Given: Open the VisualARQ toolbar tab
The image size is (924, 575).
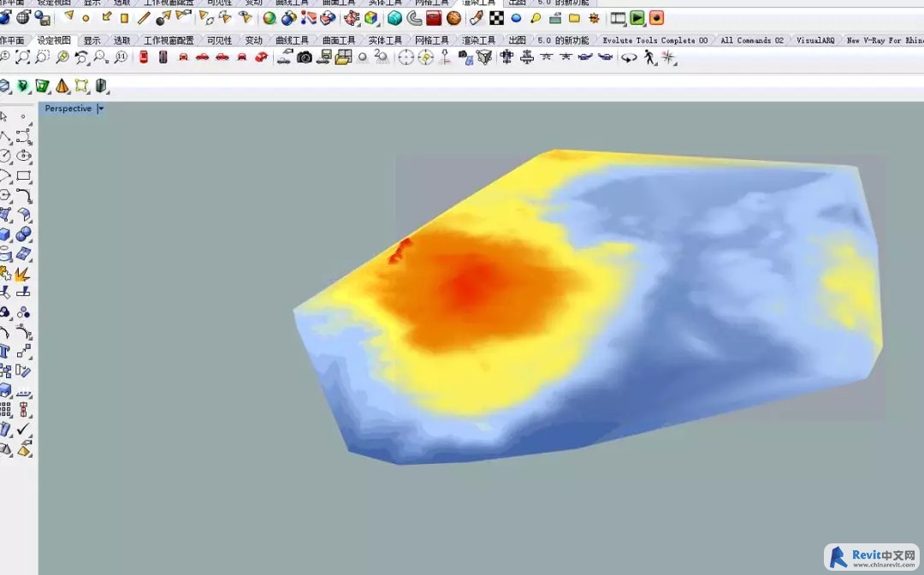Looking at the screenshot, I should [x=814, y=40].
